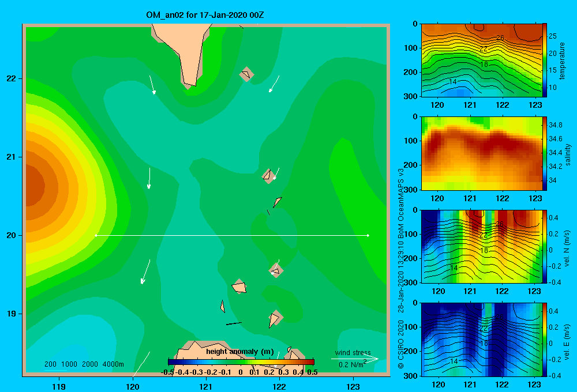The height and width of the screenshot is (392, 577).
Task: Click the '26' contour label in temperature panel
Action: [x=500, y=38]
